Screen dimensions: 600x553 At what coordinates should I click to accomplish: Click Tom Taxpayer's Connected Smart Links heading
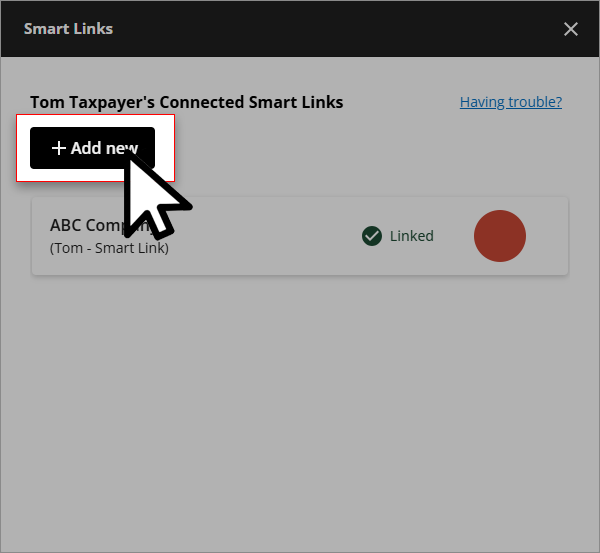(x=186, y=102)
